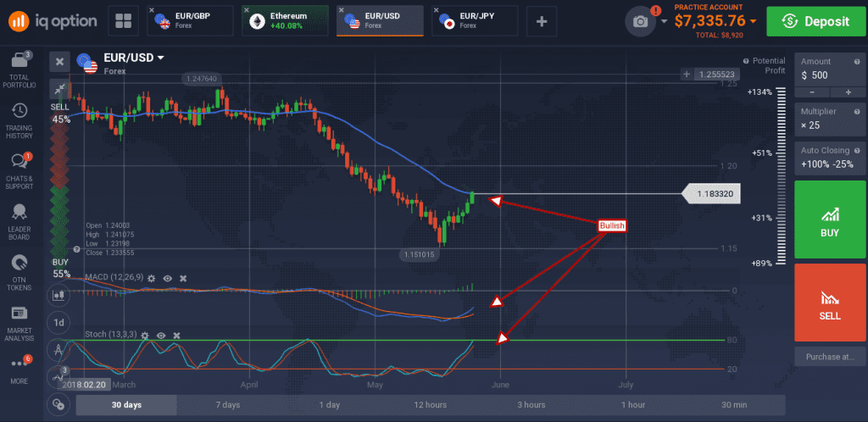Click Potential Profit help question mark
Screen dimensions: 868x422
pos(746,61)
